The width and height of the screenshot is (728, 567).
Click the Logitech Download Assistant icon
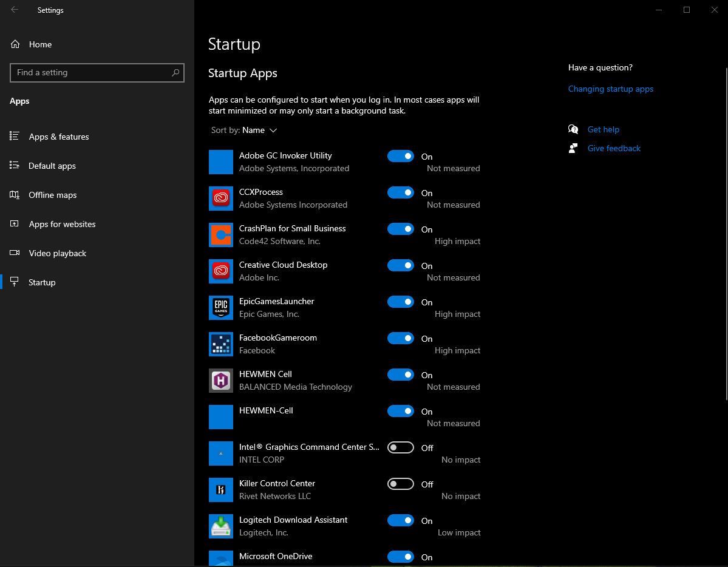tap(220, 526)
